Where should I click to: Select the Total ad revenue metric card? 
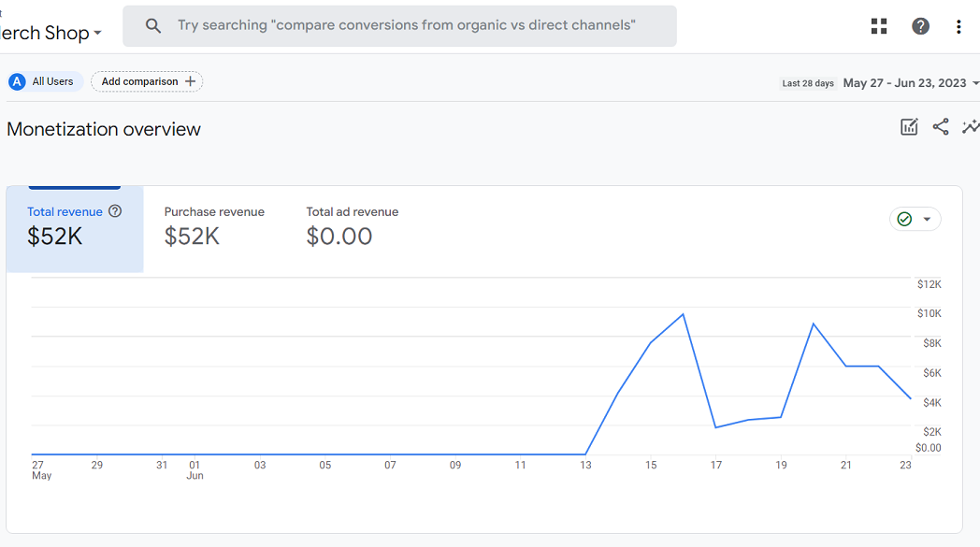[x=352, y=224]
